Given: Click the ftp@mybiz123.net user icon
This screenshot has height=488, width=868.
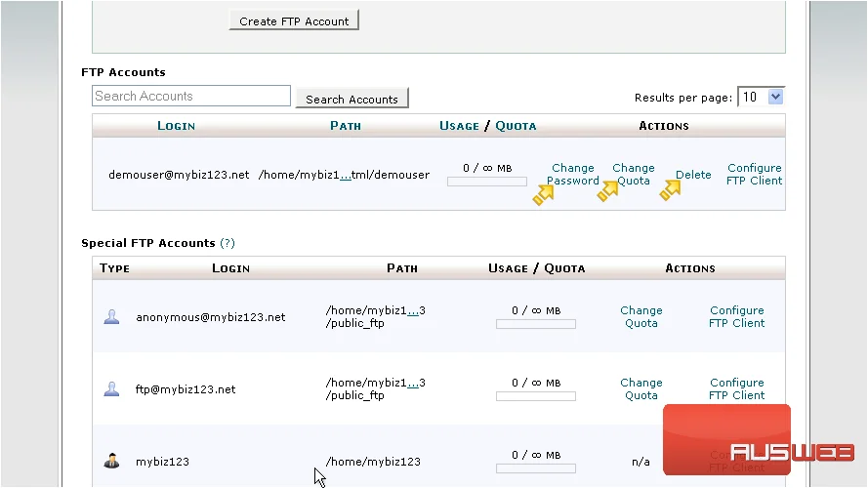Looking at the screenshot, I should point(112,389).
